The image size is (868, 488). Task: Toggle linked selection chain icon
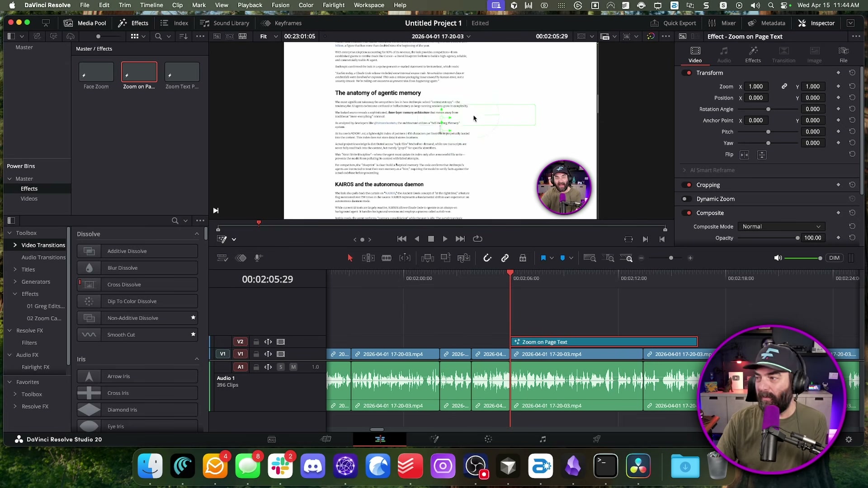505,258
